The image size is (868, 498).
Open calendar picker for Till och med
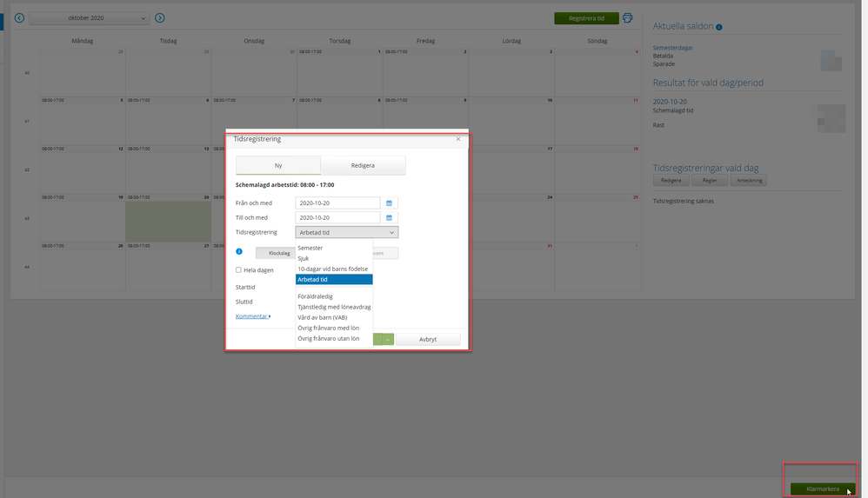tap(389, 217)
